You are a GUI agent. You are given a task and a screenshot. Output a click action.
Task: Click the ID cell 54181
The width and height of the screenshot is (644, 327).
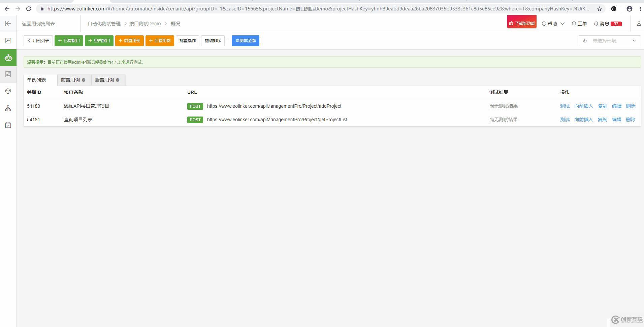33,120
